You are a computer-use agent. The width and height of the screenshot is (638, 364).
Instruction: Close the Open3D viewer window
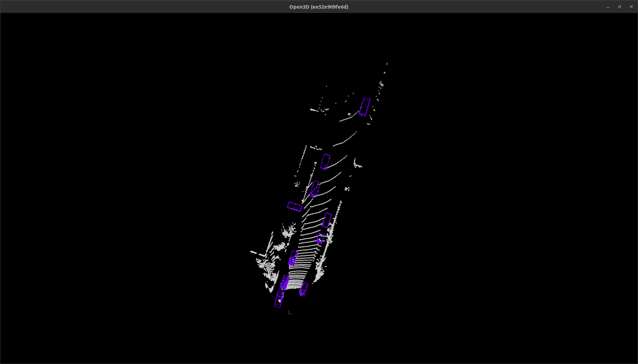631,7
